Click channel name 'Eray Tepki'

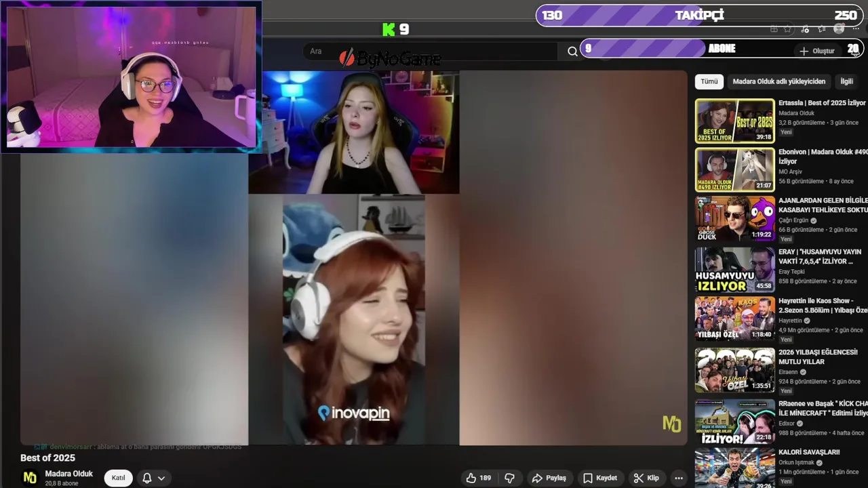pos(793,272)
